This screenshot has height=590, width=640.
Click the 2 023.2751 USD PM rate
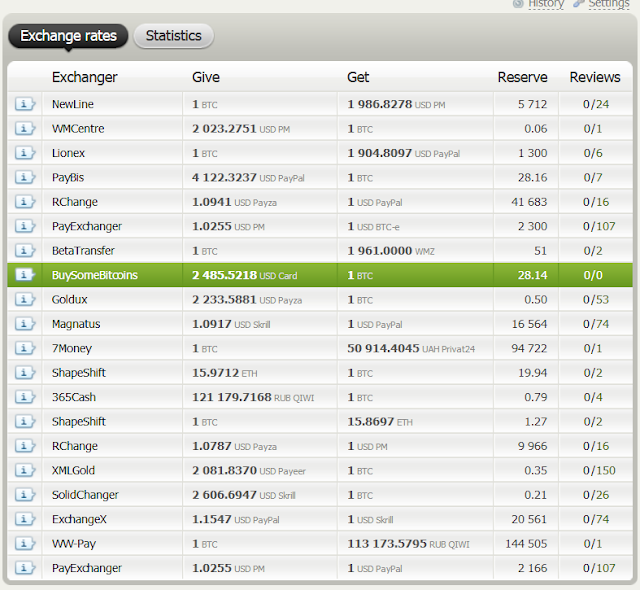click(241, 129)
